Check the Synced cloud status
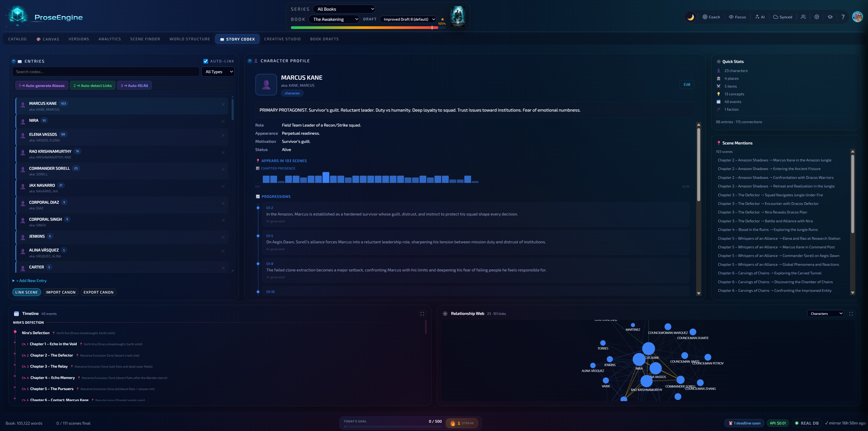 coord(783,17)
